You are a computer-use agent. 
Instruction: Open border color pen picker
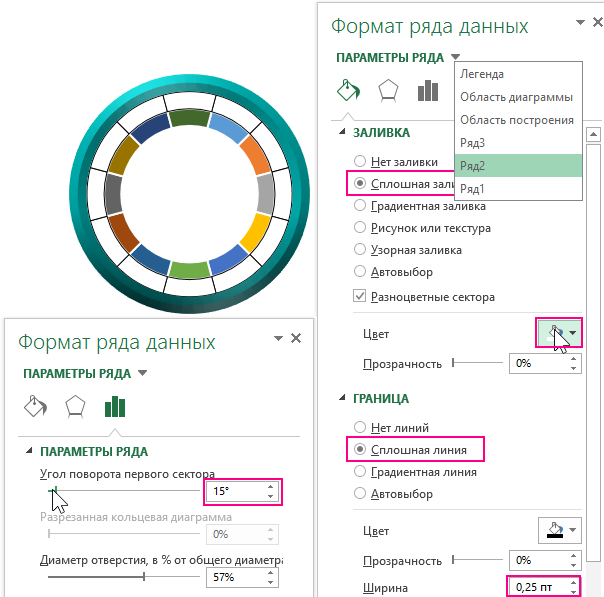558,531
